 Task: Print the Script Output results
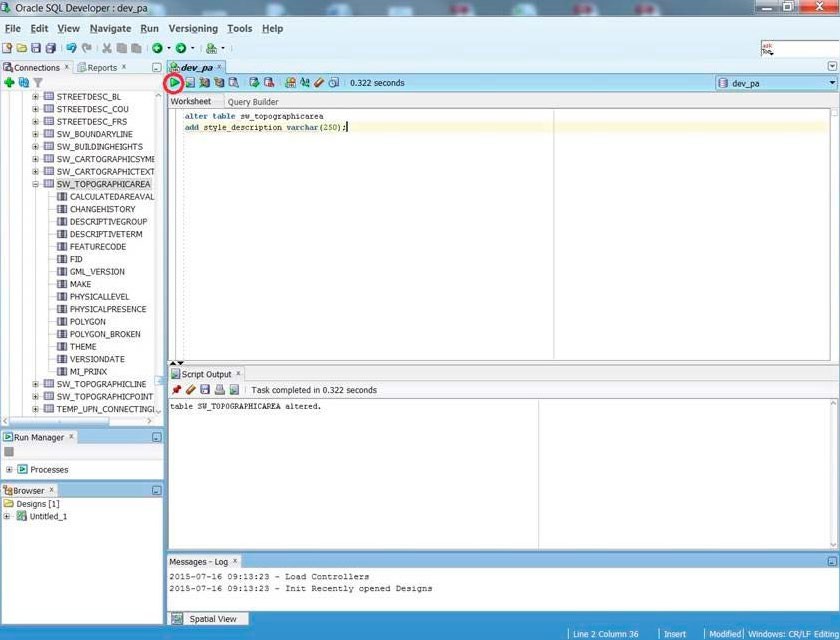[218, 389]
